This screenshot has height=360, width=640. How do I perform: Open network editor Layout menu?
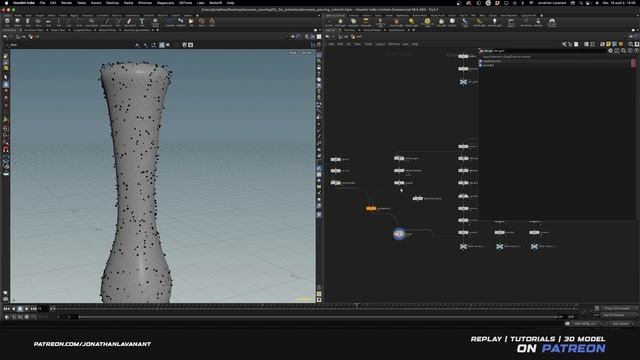click(380, 44)
